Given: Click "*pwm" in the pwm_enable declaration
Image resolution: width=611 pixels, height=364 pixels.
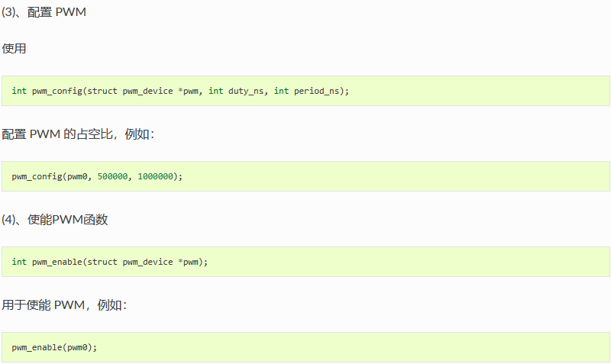Looking at the screenshot, I should pyautogui.click(x=188, y=262).
